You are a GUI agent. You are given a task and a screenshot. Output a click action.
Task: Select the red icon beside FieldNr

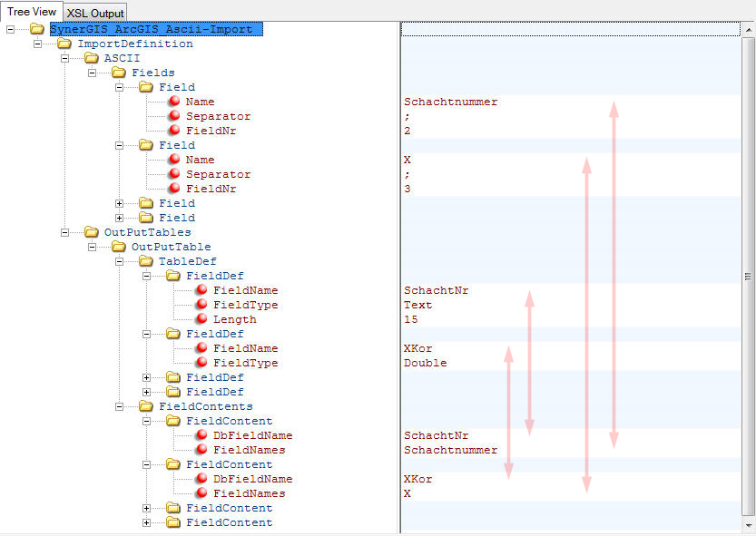(173, 131)
